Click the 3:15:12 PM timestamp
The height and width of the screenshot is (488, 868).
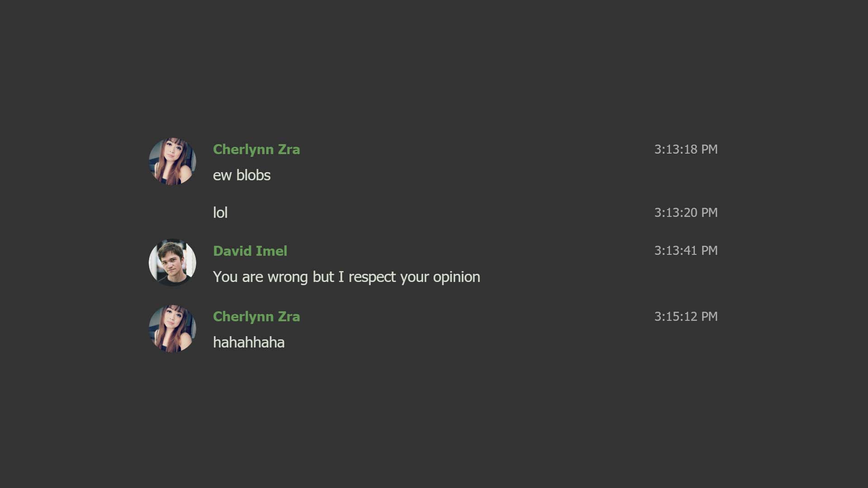point(685,317)
